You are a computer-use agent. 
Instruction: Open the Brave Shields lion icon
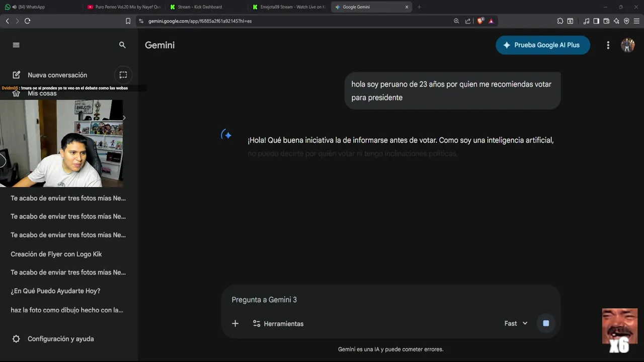480,21
